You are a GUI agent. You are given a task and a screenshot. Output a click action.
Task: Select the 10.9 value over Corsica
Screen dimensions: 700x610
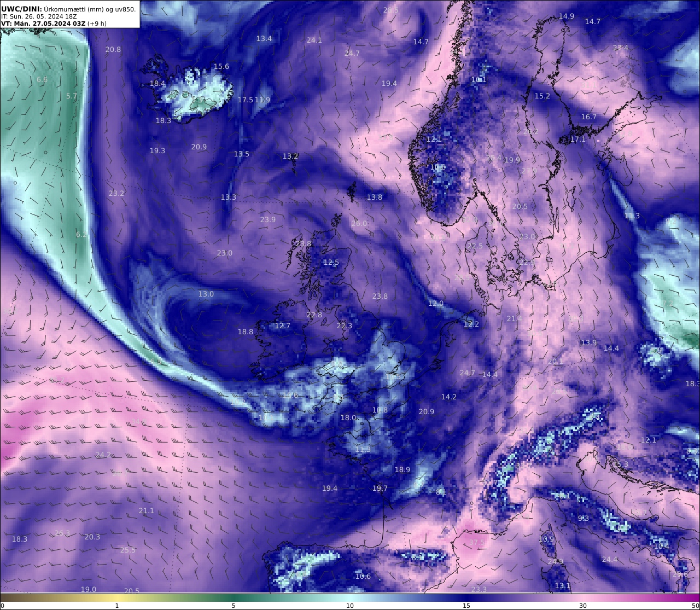coord(546,539)
